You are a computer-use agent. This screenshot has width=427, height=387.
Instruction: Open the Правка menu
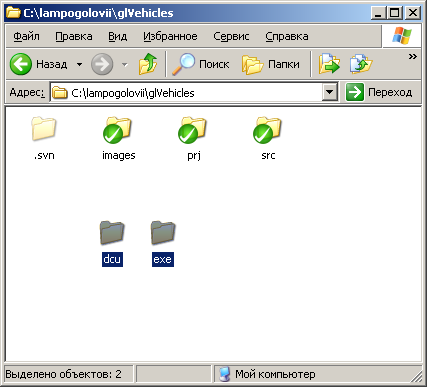coord(74,36)
